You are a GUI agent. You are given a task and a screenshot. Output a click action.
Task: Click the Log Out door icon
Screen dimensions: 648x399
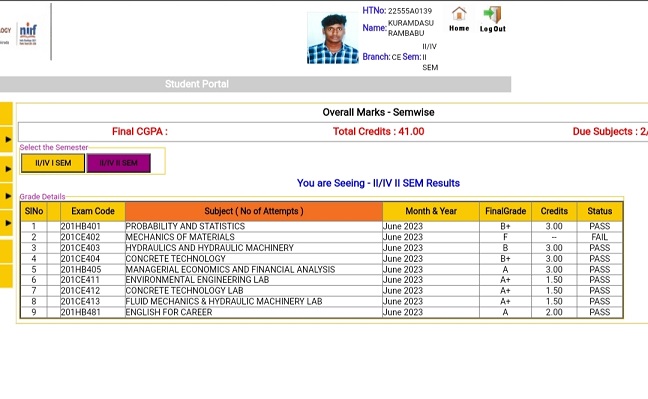point(492,14)
